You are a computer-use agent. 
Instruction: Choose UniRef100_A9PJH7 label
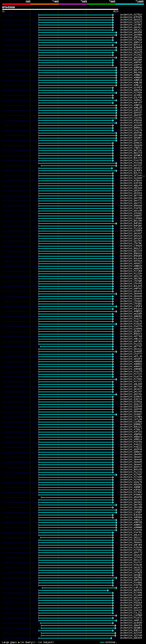click(131, 103)
